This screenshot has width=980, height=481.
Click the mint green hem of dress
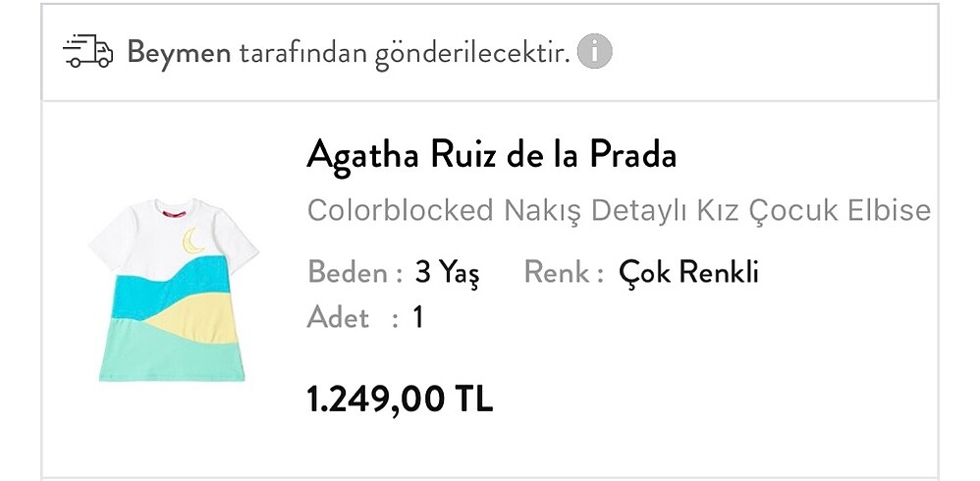147,358
